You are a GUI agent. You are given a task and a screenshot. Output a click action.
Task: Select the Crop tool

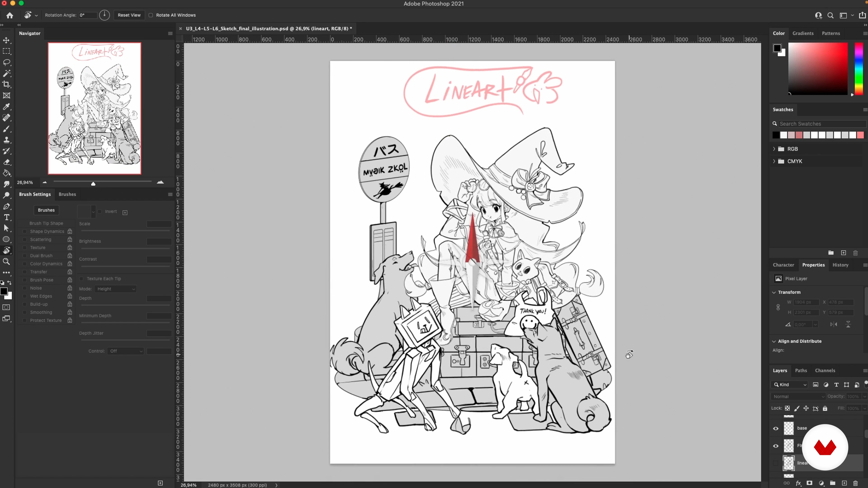pos(6,84)
